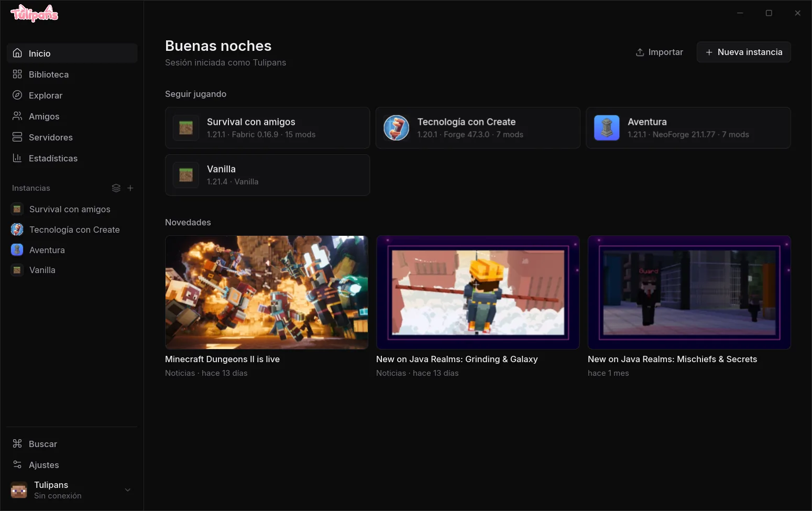Open the Mischiefs & Secrets news thumbnail

click(689, 292)
